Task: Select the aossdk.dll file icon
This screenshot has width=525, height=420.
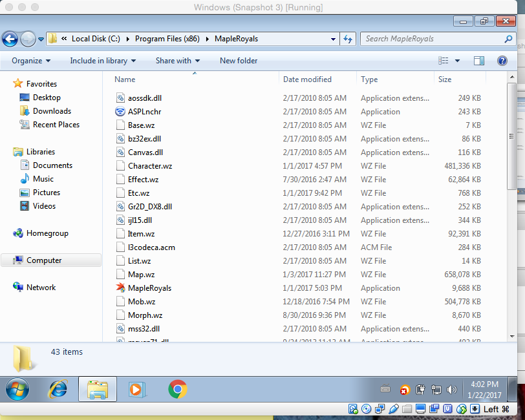Action: 120,98
